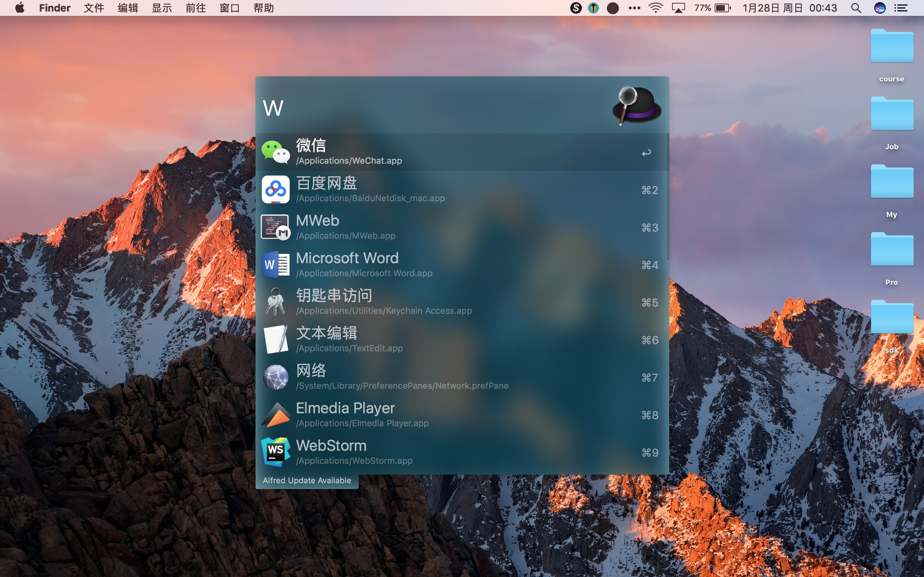Click the MWeb app icon
This screenshot has height=577, width=924.
coord(275,227)
